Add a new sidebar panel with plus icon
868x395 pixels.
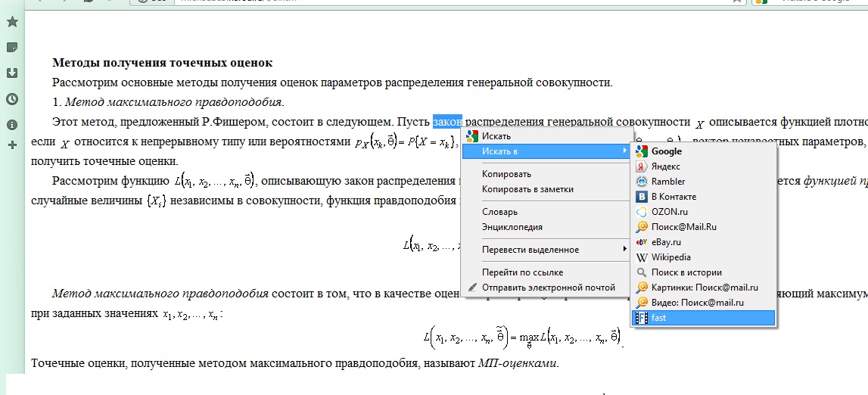pos(11,145)
